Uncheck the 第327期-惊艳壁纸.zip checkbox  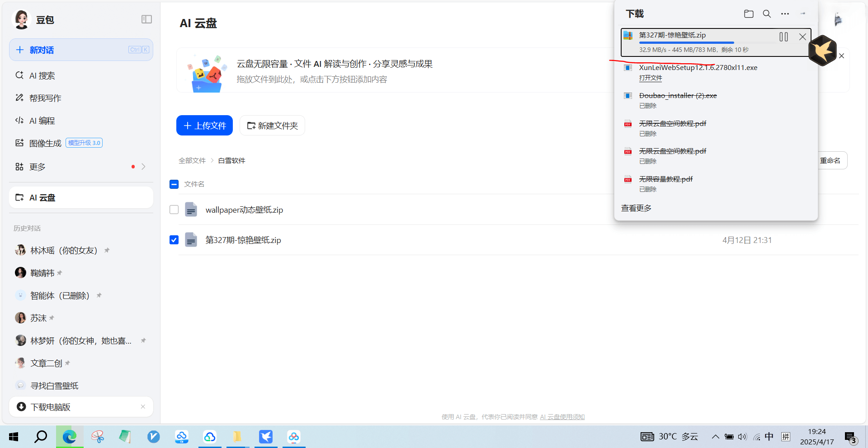(x=174, y=240)
